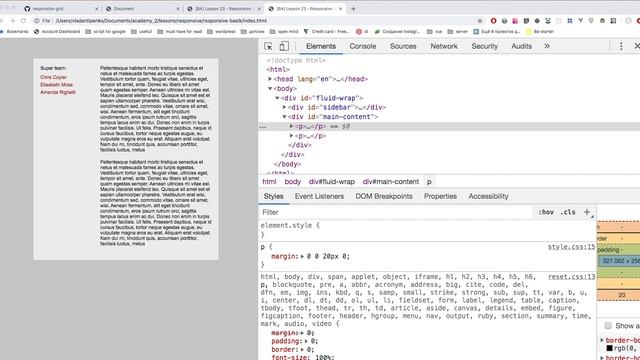This screenshot has height=360, width=640.
Task: Activate the element inspector picker icon
Action: (x=268, y=46)
